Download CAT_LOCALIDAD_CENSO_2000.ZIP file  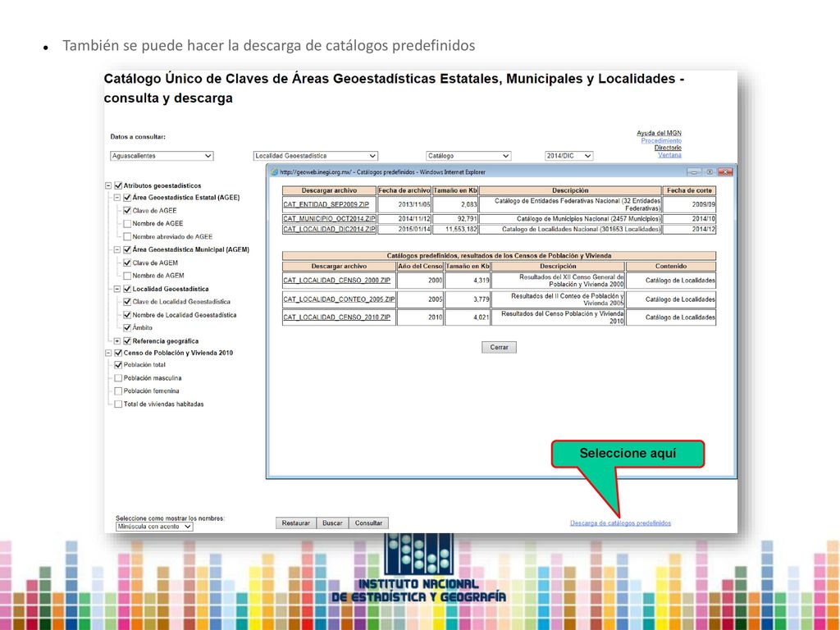coord(337,281)
